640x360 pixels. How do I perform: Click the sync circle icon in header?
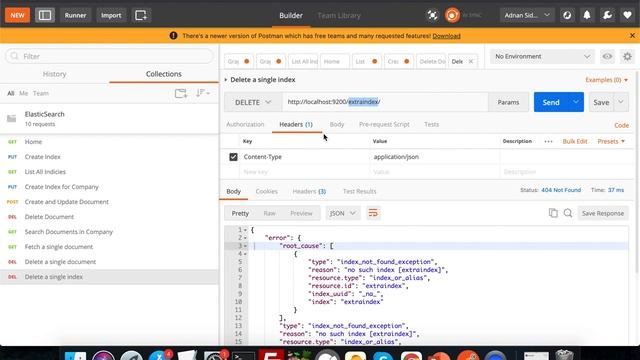tap(567, 15)
